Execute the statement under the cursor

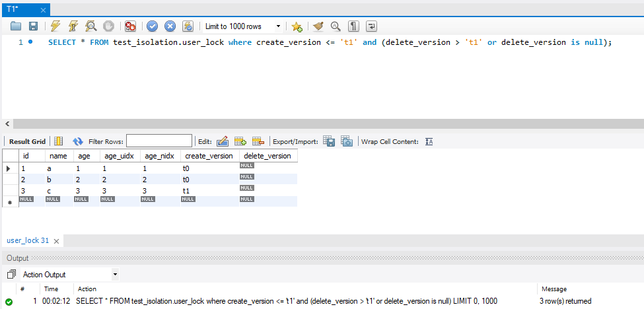pos(73,26)
